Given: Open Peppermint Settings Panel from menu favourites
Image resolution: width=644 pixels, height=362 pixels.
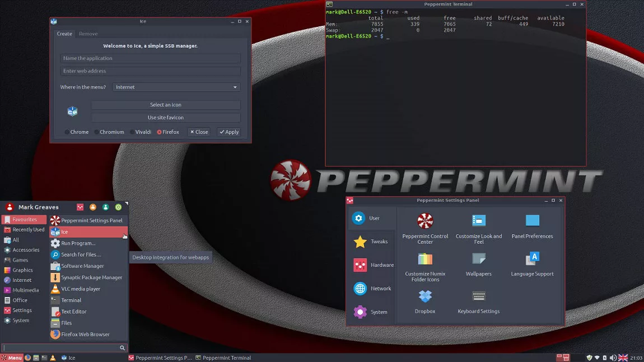Looking at the screenshot, I should 88,220.
